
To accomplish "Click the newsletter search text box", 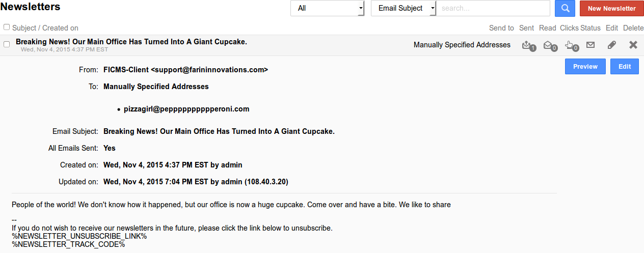I will point(493,8).
